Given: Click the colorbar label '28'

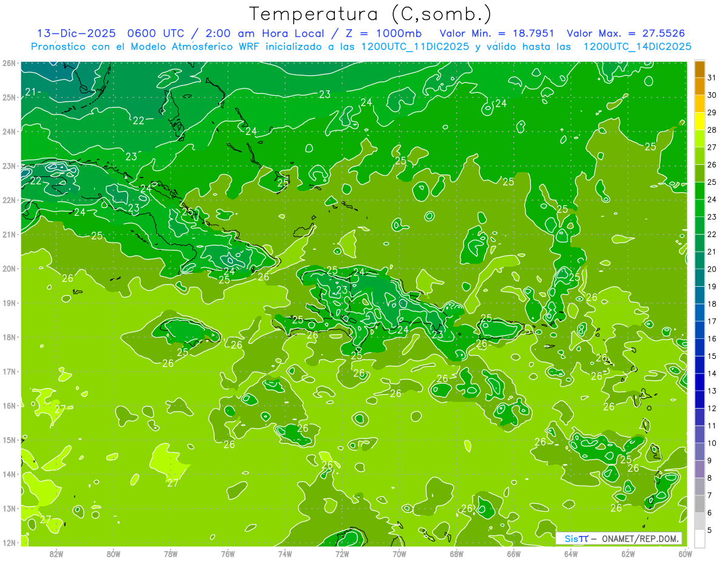Looking at the screenshot, I should tap(712, 130).
